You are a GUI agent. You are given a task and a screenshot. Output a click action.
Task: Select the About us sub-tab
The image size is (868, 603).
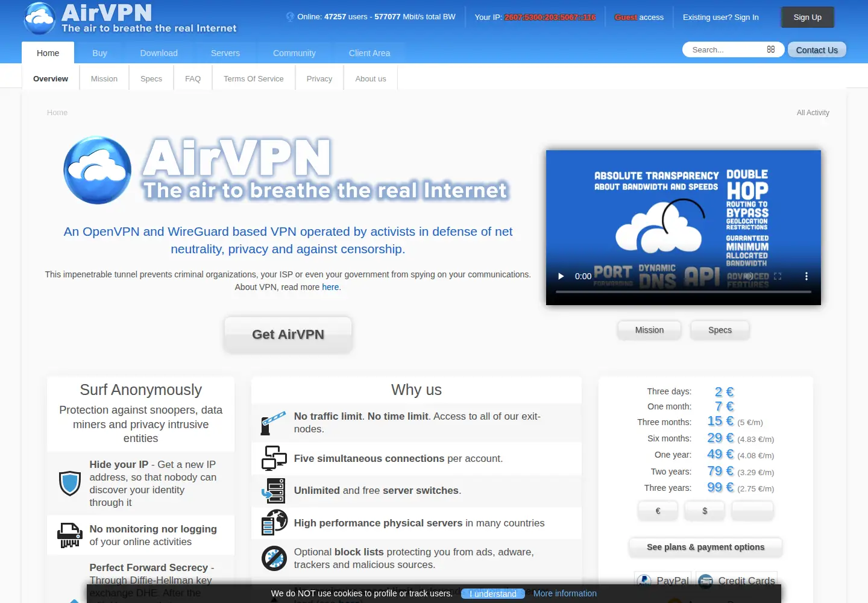click(x=371, y=78)
